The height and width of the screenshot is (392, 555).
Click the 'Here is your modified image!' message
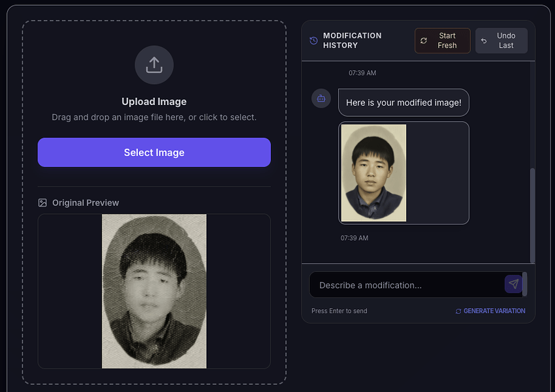pos(404,102)
